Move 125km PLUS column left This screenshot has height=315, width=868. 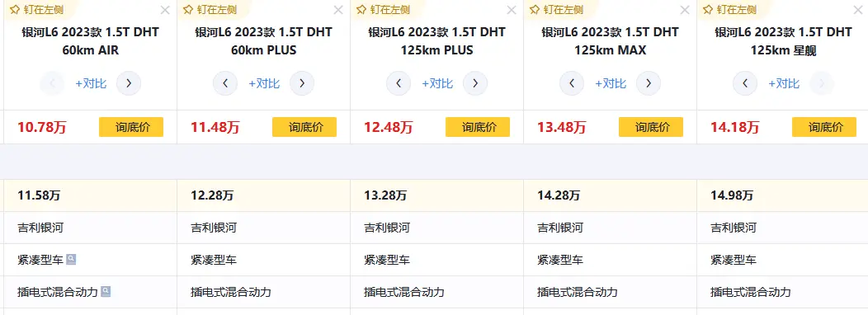pyautogui.click(x=399, y=83)
